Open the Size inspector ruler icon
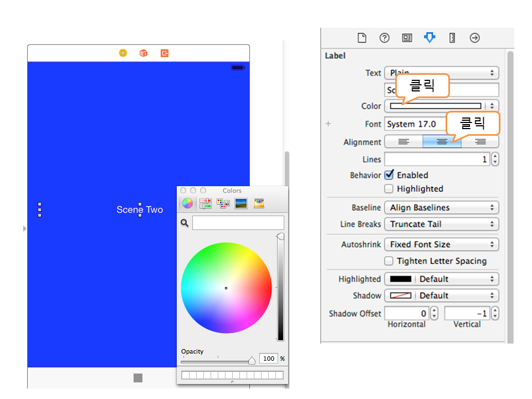Viewport: 532px width, 399px height. 452,38
